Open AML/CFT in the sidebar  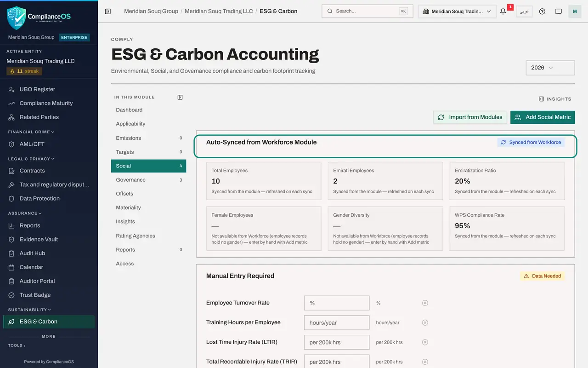coord(49,144)
